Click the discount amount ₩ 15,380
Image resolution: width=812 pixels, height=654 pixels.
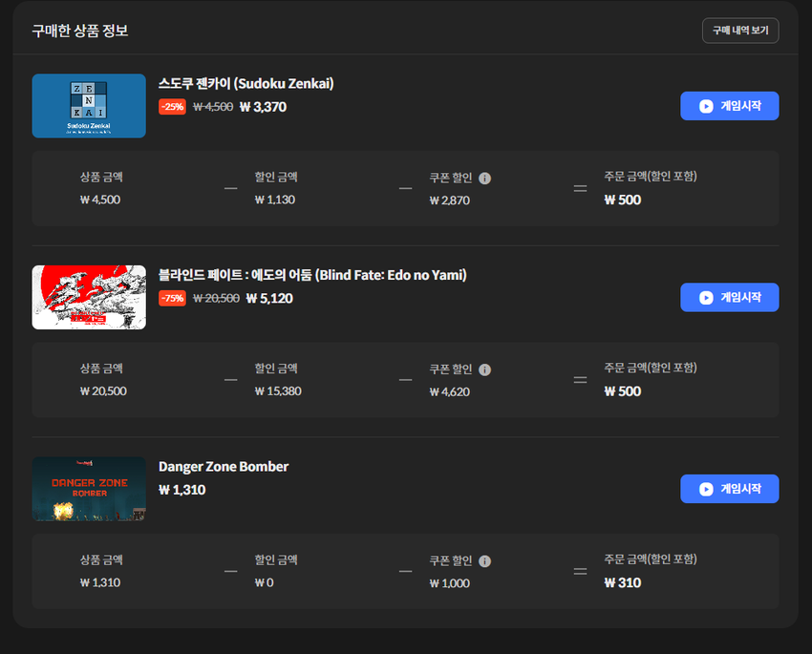pos(278,391)
